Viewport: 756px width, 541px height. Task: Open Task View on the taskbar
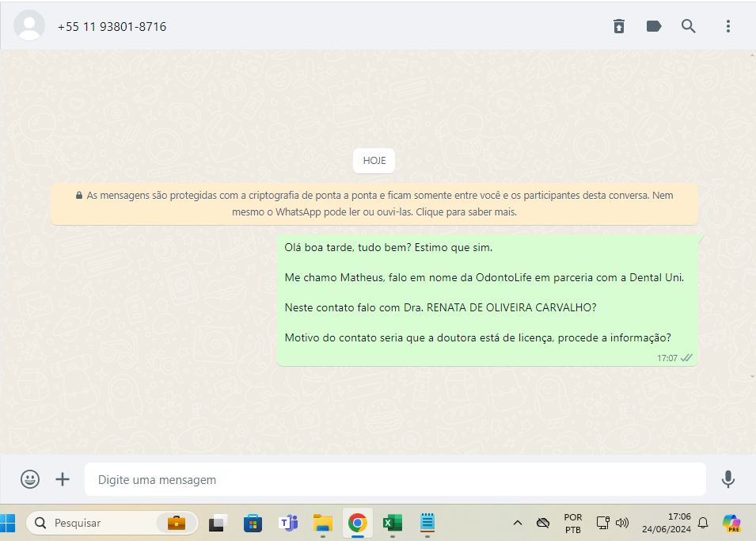click(x=218, y=523)
